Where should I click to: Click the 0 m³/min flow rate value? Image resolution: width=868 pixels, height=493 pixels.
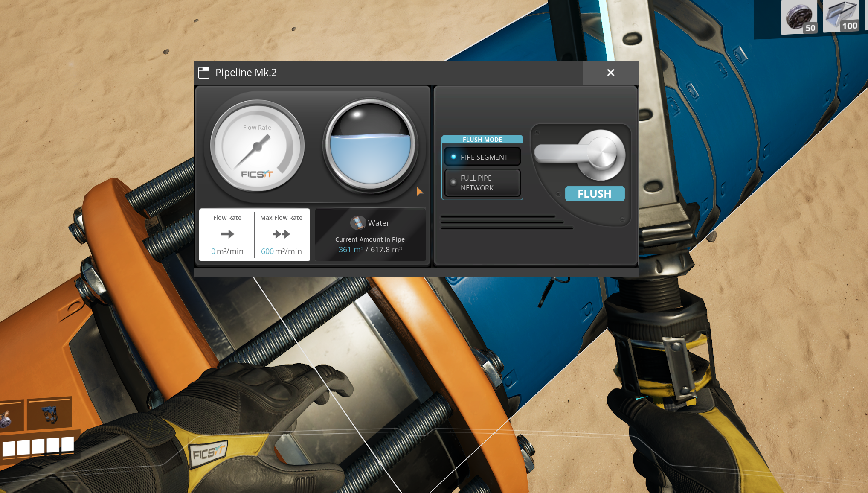pyautogui.click(x=227, y=251)
